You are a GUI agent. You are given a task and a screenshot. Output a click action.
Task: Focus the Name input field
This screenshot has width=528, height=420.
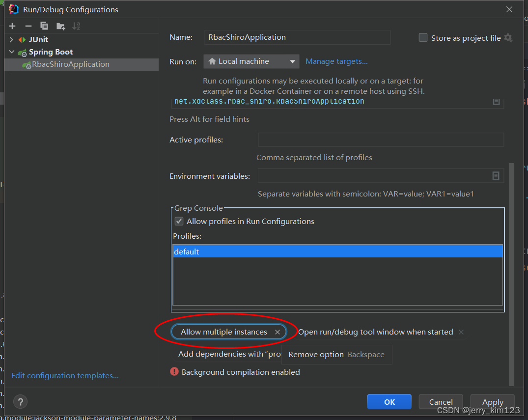coord(297,37)
